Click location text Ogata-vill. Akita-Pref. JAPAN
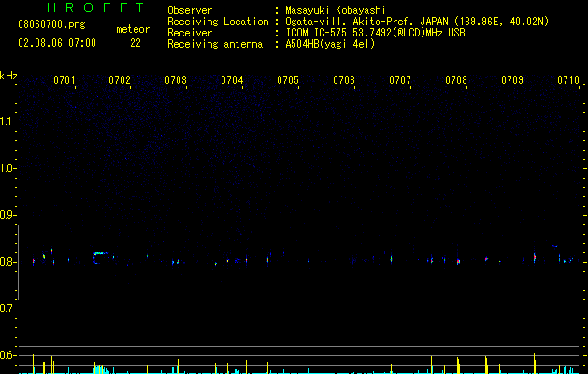 pos(366,22)
